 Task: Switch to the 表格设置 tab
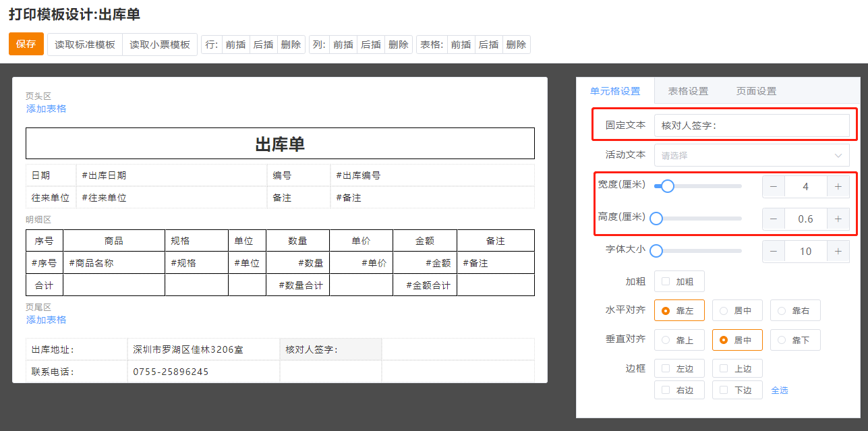click(688, 91)
